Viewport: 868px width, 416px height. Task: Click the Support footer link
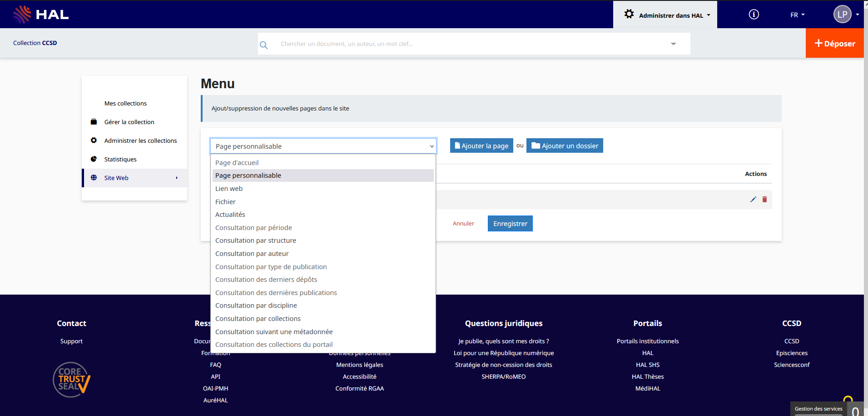[71, 341]
